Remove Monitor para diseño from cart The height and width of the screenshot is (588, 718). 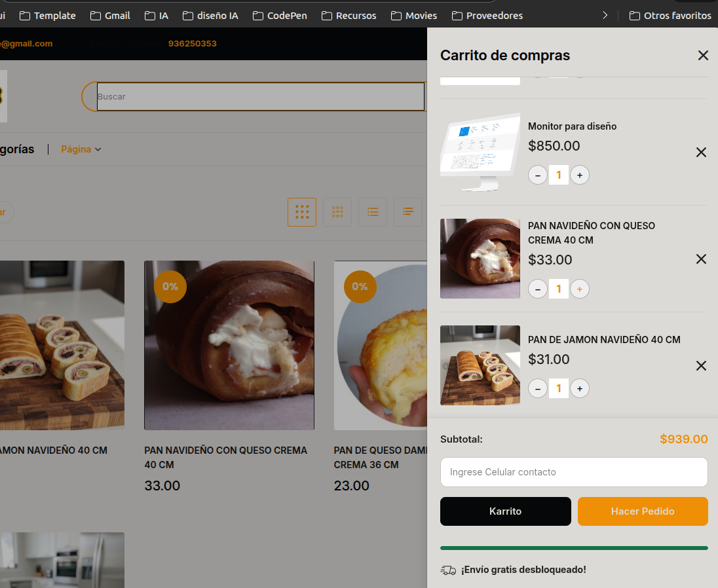[x=701, y=153]
